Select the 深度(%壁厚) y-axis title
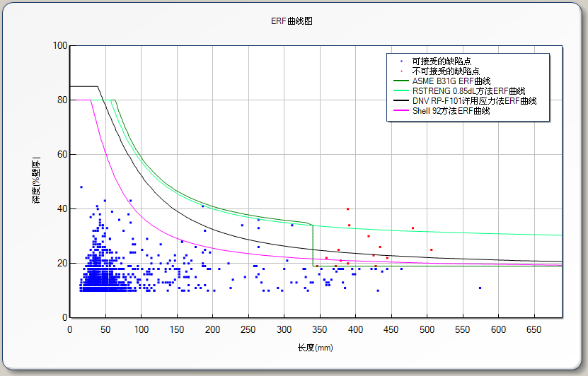Viewport: 588px width, 376px height. pyautogui.click(x=35, y=182)
